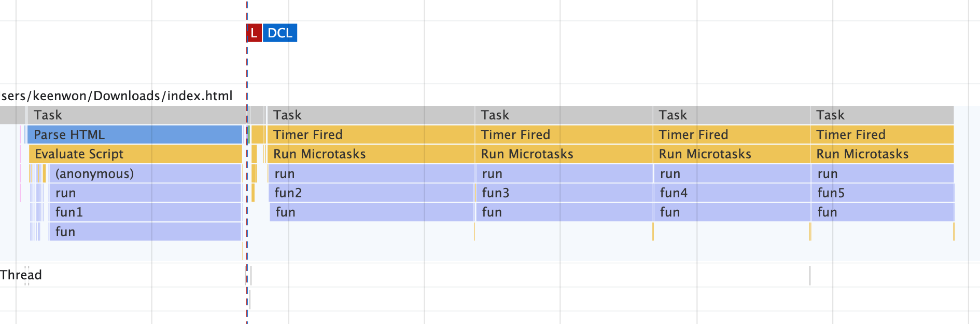980x324 pixels.
Task: Select the fun3 function bar
Action: [564, 193]
